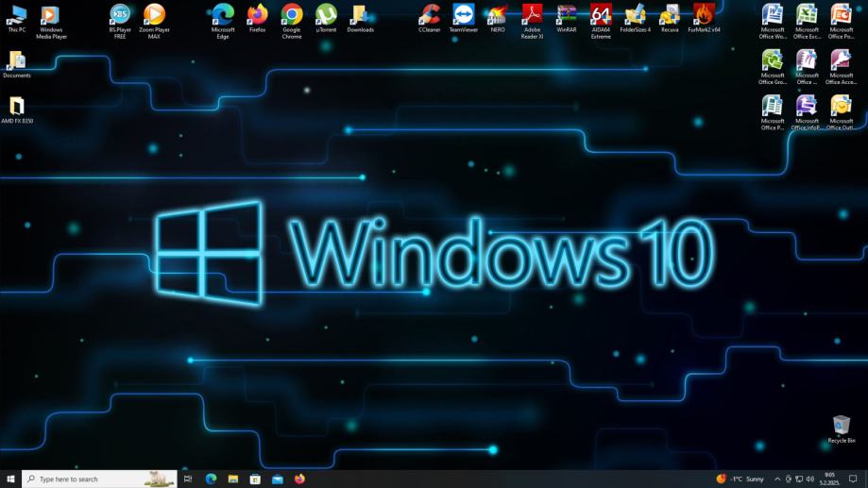The width and height of the screenshot is (868, 488).
Task: Open Edge from the taskbar
Action: pos(211,479)
